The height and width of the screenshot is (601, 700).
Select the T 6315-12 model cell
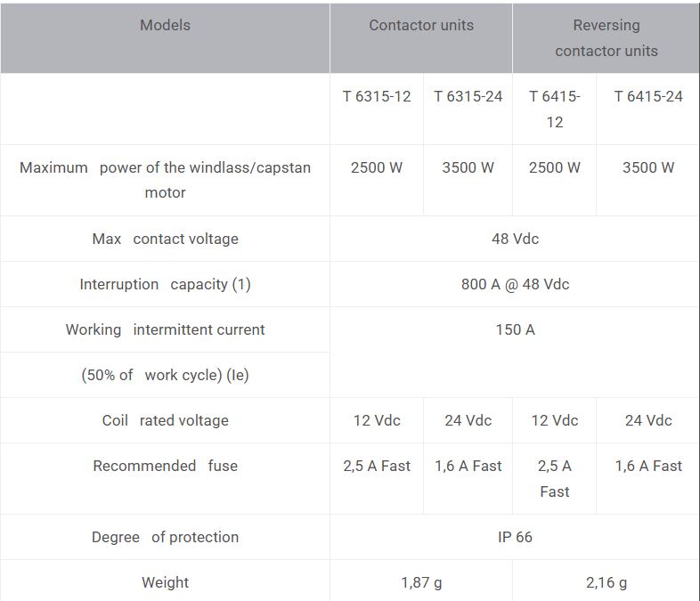[x=377, y=96]
